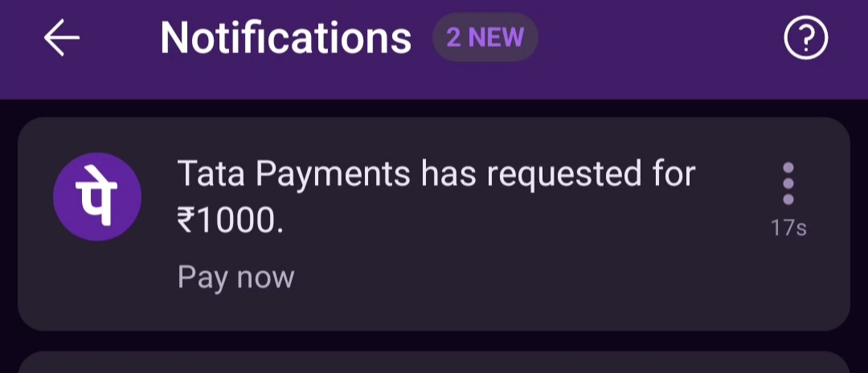This screenshot has width=868, height=373.
Task: Select the ₹1000 amount text
Action: [230, 221]
